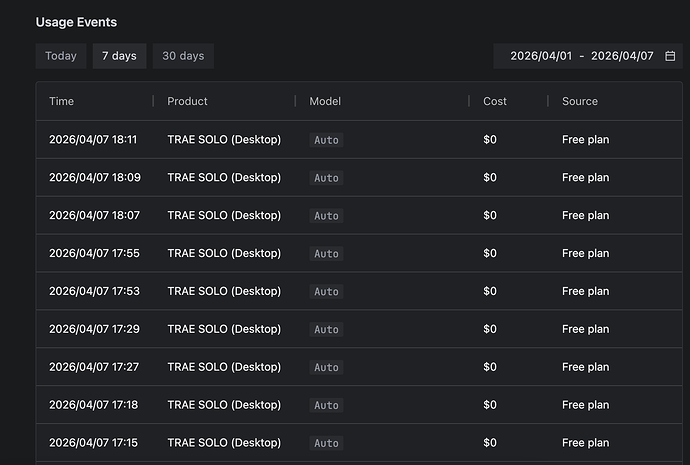Click the Source column header

click(x=580, y=101)
